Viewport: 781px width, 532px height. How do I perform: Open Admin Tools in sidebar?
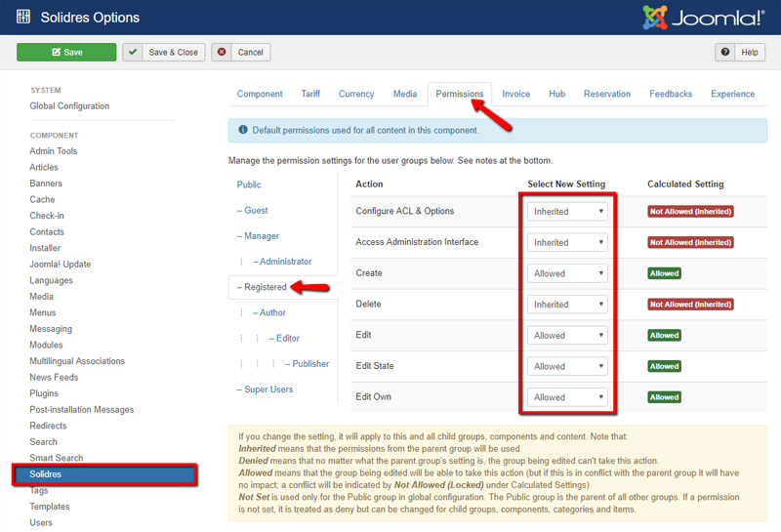[54, 151]
